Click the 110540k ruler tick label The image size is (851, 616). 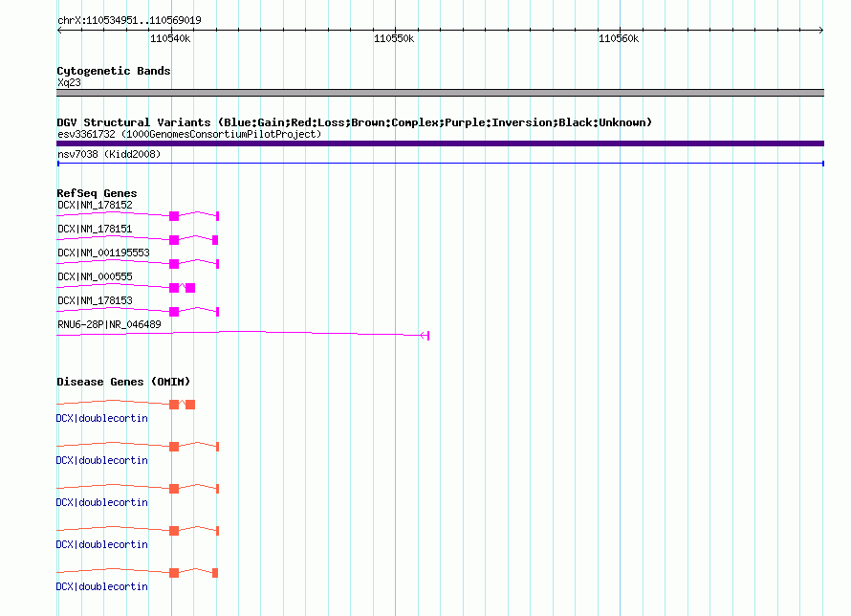170,38
